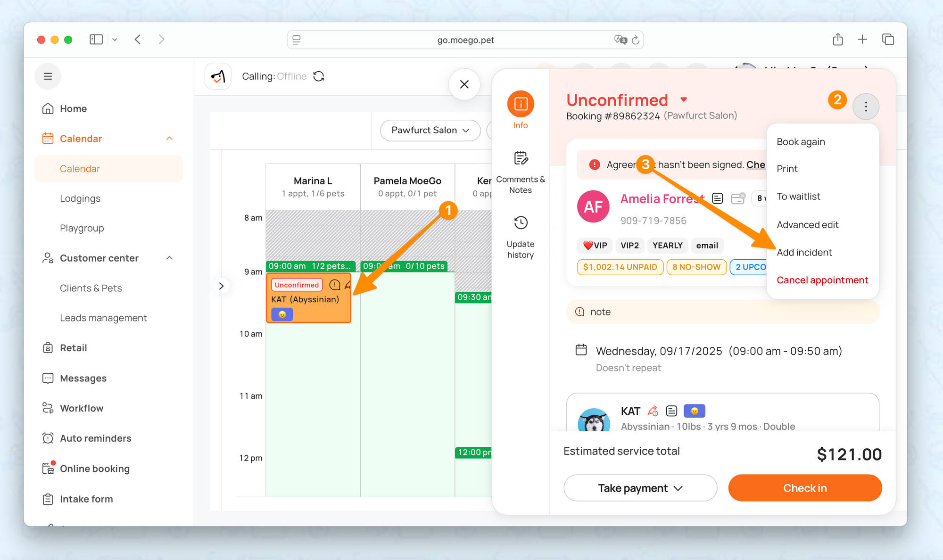Choose Cancel appointment in menu
The image size is (943, 560).
(x=822, y=280)
